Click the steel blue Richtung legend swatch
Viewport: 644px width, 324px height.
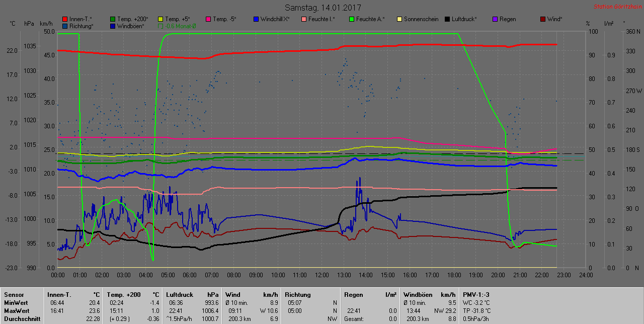[65, 26]
